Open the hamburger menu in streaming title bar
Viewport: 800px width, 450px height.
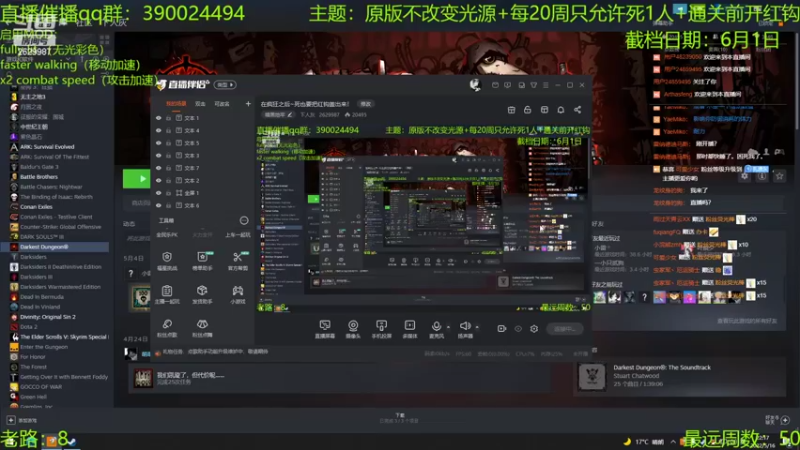(x=546, y=85)
